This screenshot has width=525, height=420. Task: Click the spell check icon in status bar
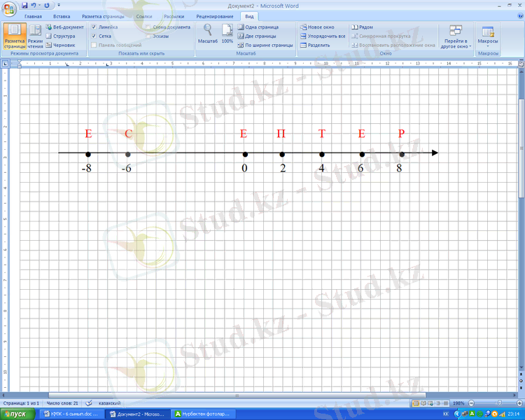point(89,403)
